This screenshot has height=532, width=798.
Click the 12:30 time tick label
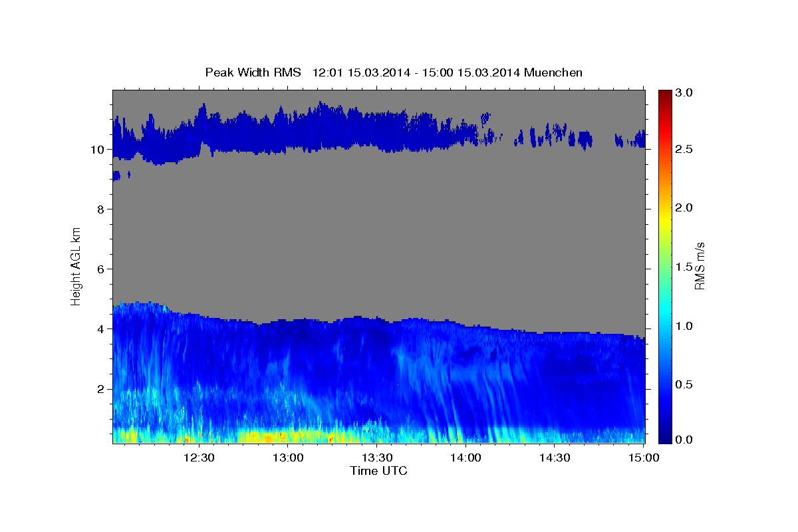tap(199, 458)
